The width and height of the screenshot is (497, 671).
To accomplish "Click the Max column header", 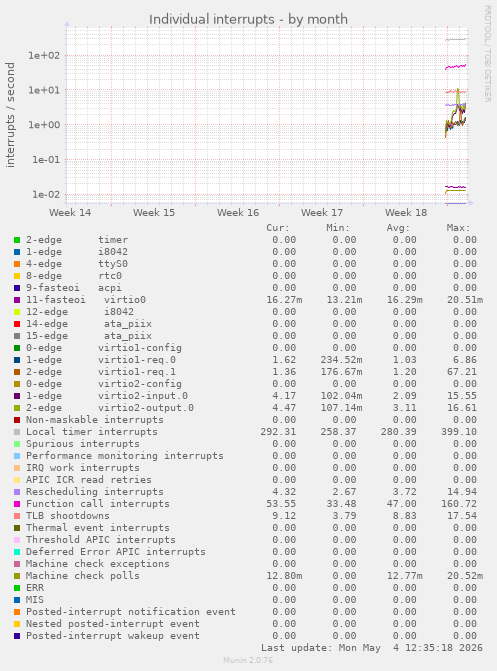I will (458, 228).
